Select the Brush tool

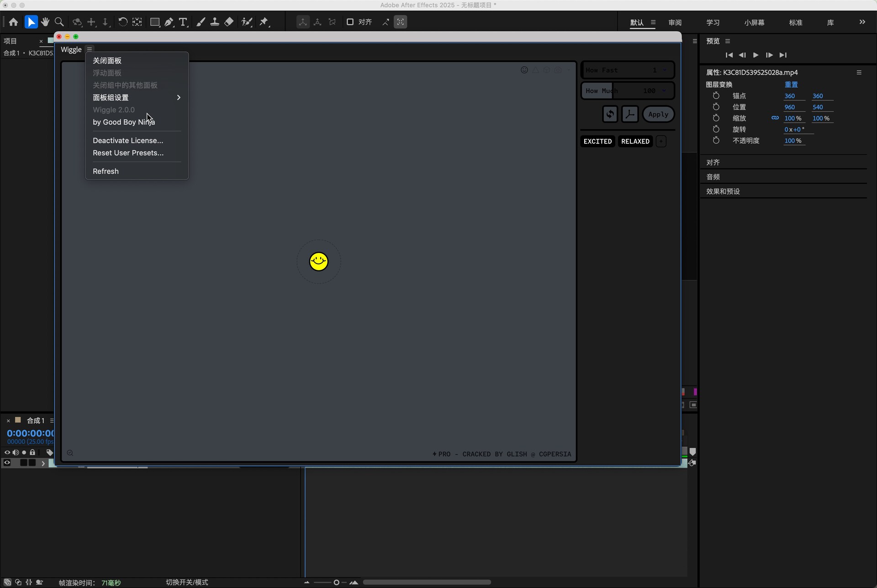[201, 22]
